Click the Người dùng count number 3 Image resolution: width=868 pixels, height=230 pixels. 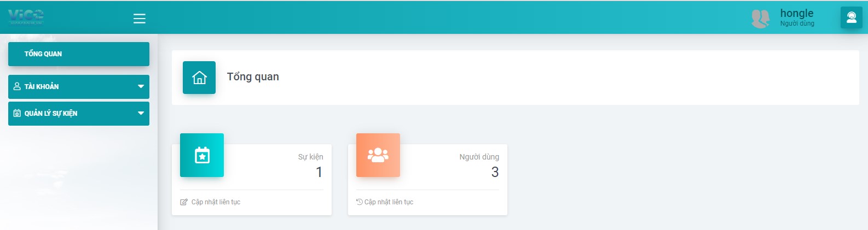(x=495, y=172)
